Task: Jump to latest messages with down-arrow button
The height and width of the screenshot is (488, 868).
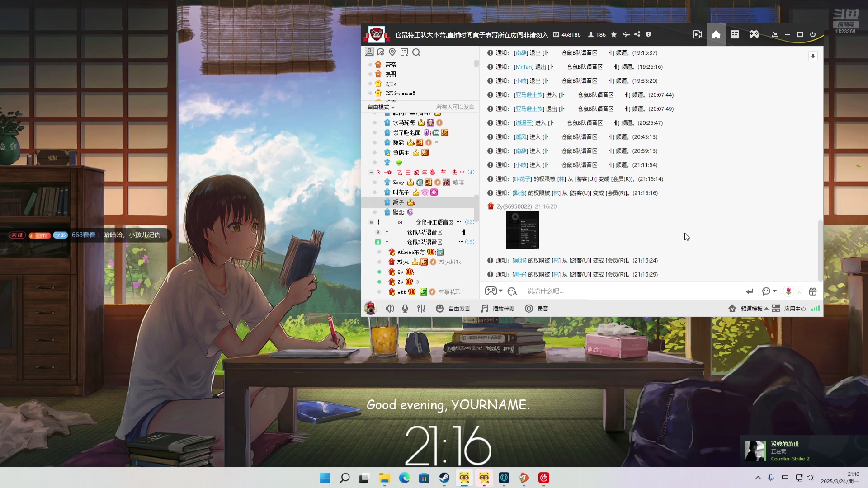Action: pyautogui.click(x=813, y=56)
